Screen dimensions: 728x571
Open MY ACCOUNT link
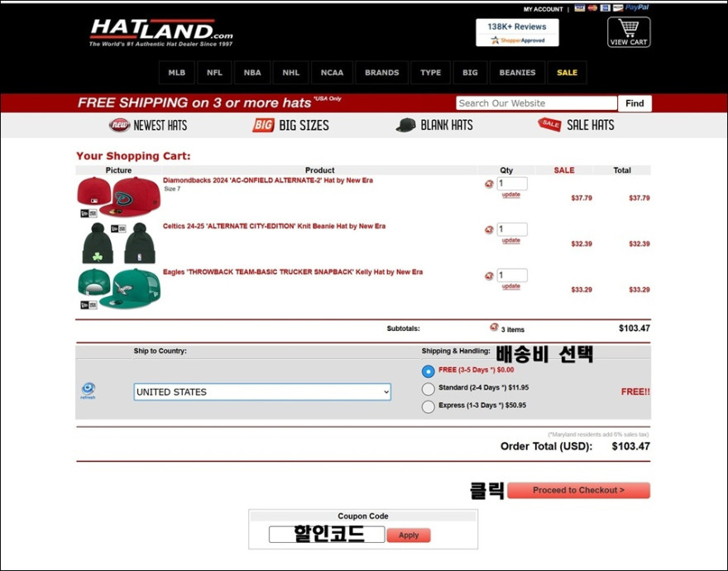(x=544, y=9)
